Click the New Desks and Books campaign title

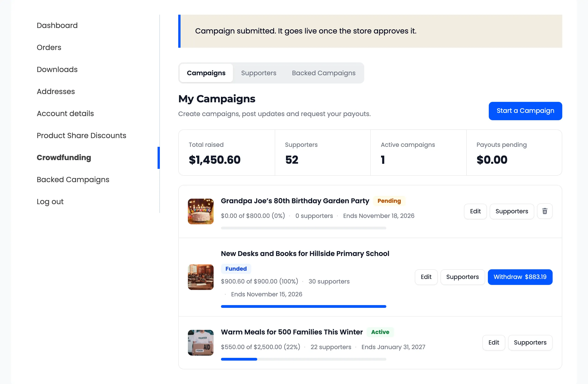pyautogui.click(x=305, y=254)
